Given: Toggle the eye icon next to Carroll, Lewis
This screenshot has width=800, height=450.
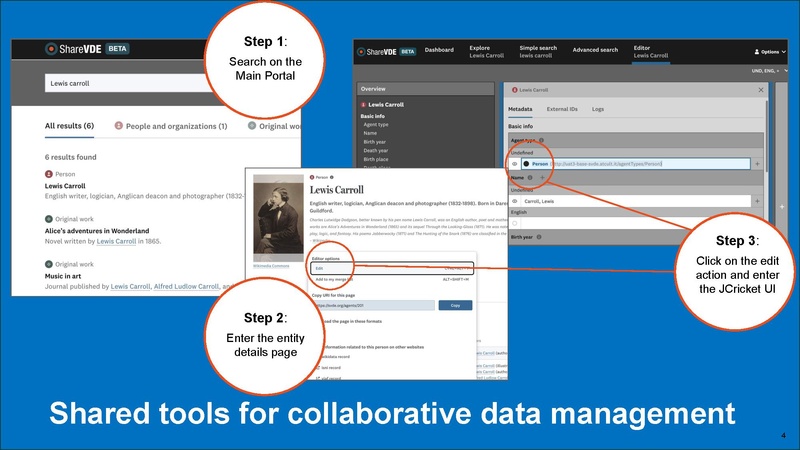Looking at the screenshot, I should (x=514, y=200).
